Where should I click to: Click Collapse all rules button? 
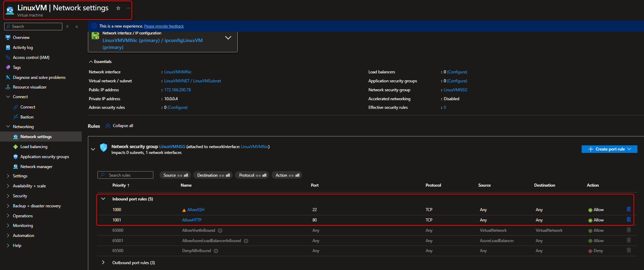tap(119, 126)
